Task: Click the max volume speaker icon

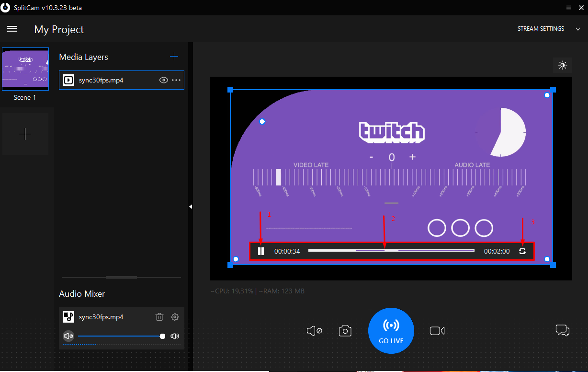Action: click(175, 336)
